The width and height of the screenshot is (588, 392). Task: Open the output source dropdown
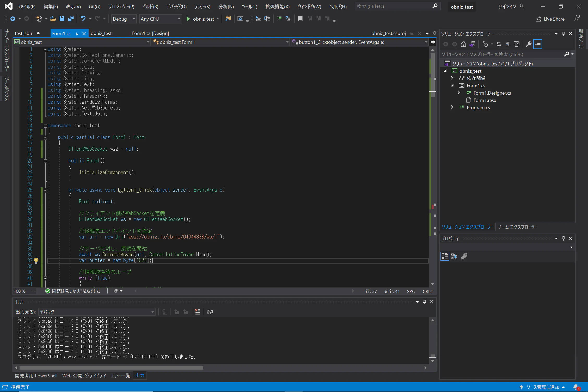tap(97, 312)
